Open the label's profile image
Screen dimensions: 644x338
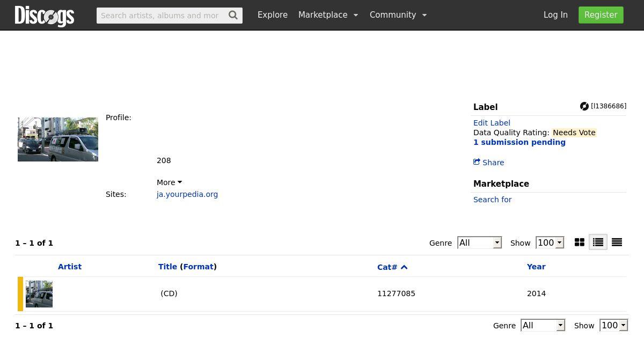coord(58,139)
